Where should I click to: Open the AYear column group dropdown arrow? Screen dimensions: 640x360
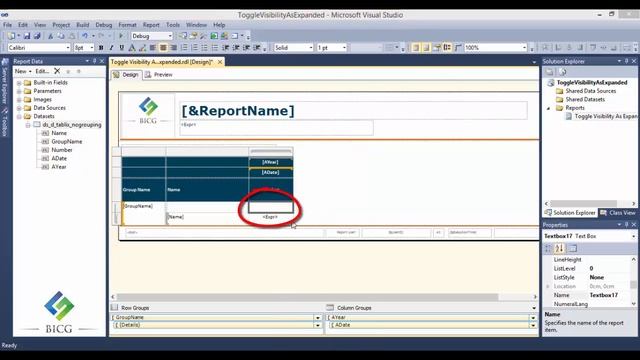tap(533, 318)
